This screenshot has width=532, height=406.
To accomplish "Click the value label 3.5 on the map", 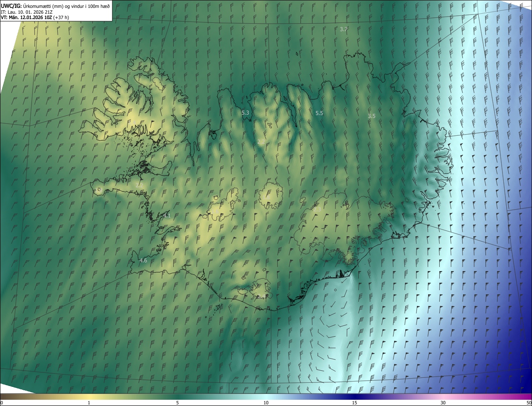I will point(372,116).
